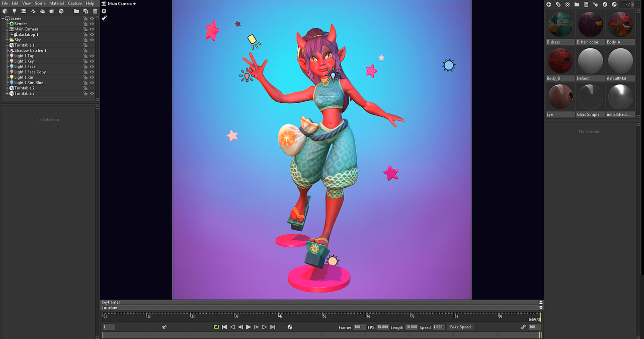The height and width of the screenshot is (339, 644).
Task: Toggle visibility of Light 1 Top
Action: 92,56
